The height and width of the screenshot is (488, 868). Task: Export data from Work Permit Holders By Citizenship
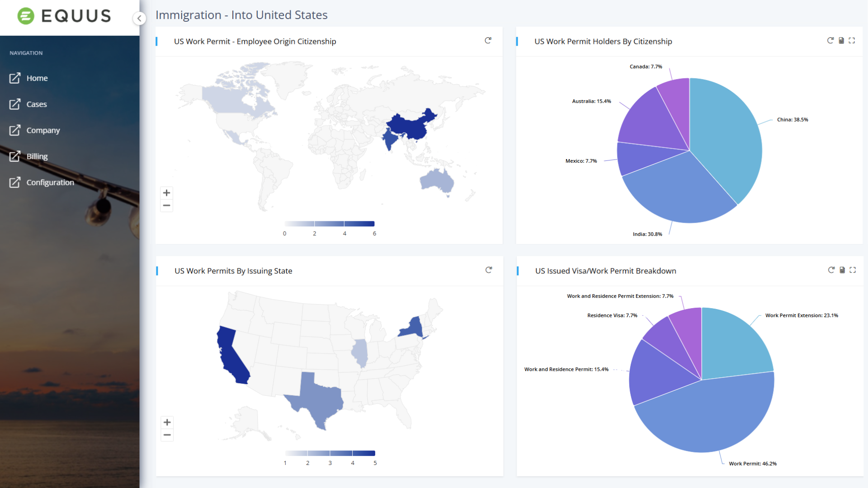841,41
